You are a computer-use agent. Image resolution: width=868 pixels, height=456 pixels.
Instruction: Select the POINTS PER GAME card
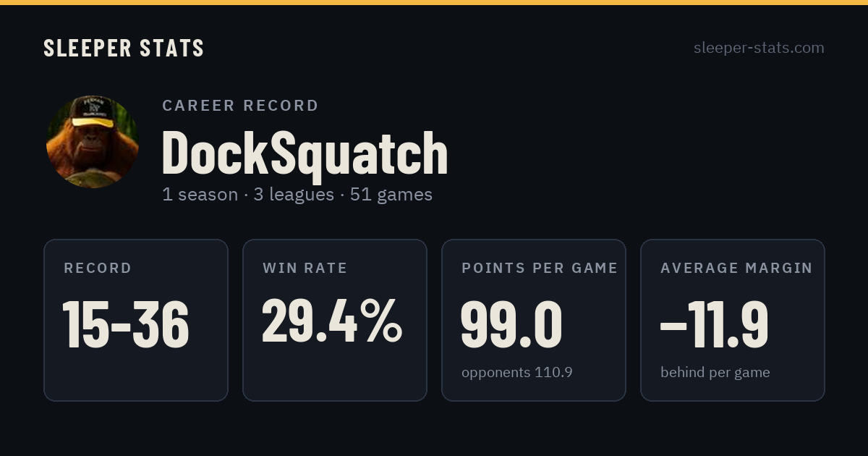tap(534, 320)
